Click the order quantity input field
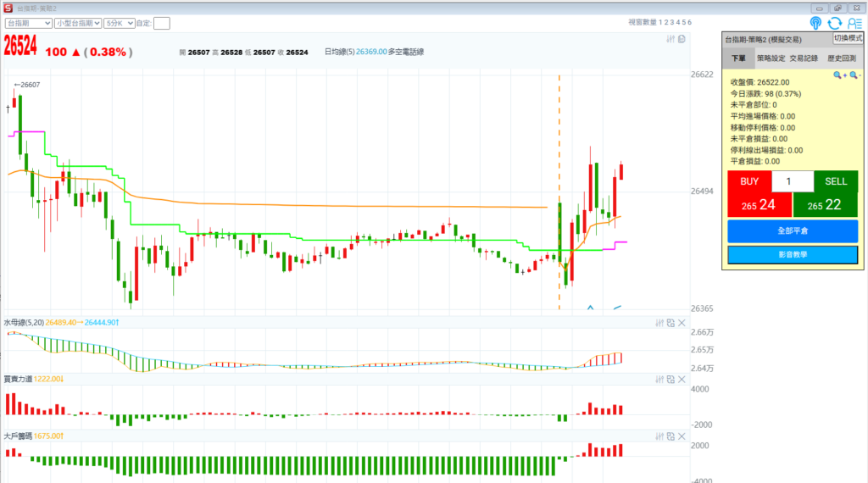The height and width of the screenshot is (483, 868). 792,181
